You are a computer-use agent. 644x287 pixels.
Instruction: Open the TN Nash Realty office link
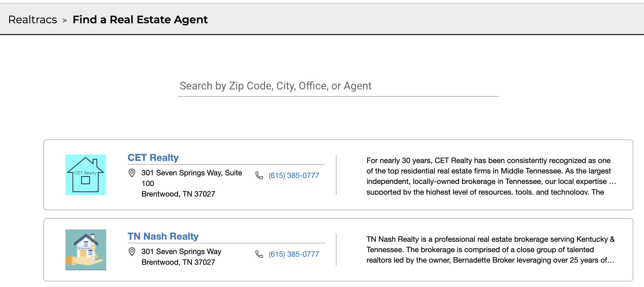point(163,236)
